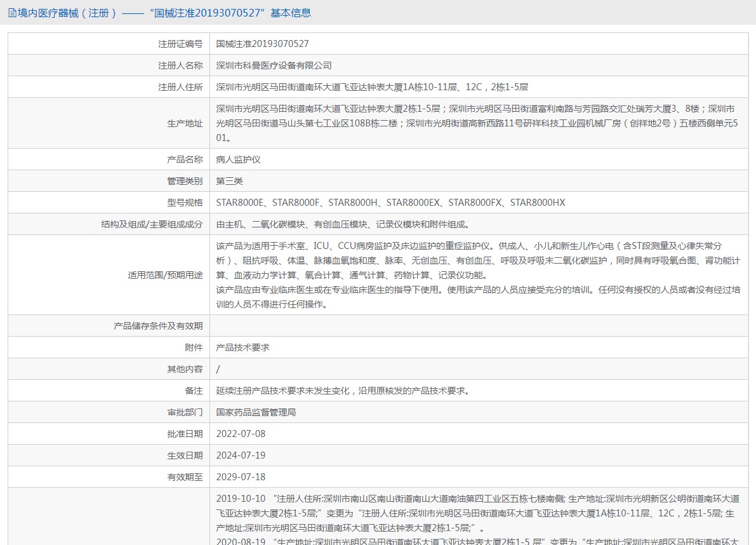The image size is (756, 545).
Task: Click the 型号规格 label
Action: [x=185, y=203]
